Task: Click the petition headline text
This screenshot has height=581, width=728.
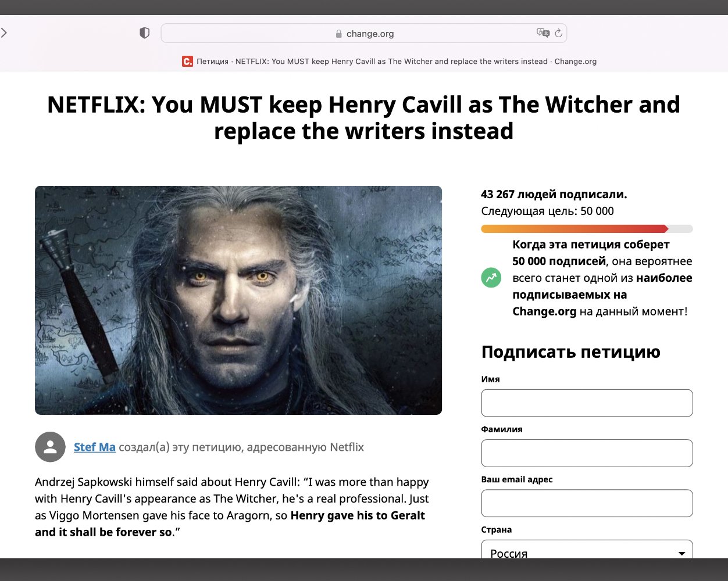Action: [x=364, y=117]
